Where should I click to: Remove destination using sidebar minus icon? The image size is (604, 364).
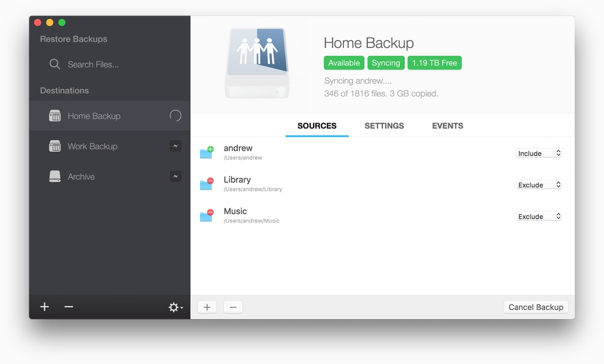click(x=69, y=307)
